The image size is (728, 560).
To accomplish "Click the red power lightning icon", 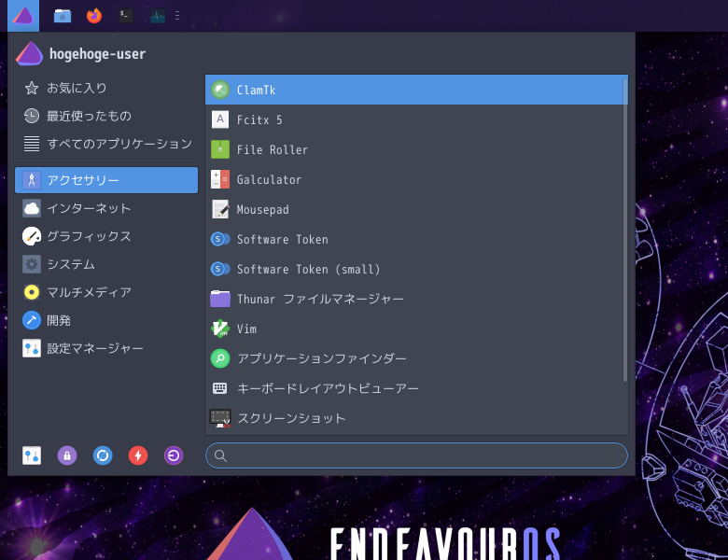I will pos(138,455).
